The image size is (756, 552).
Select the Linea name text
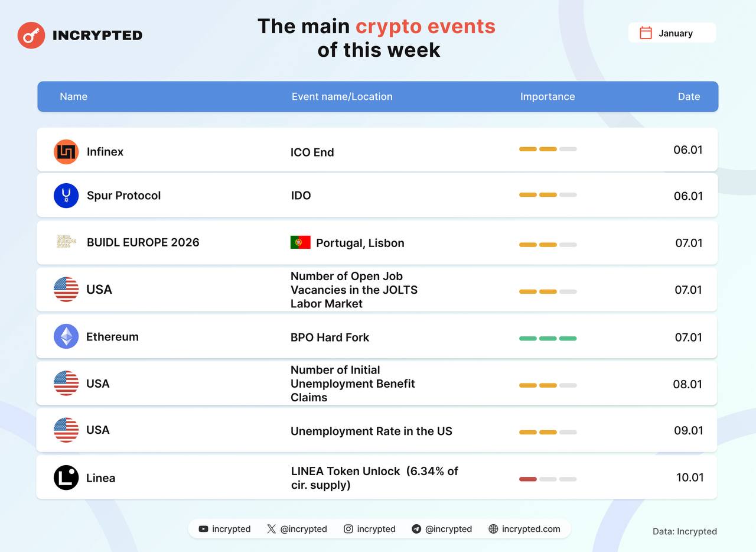[100, 478]
